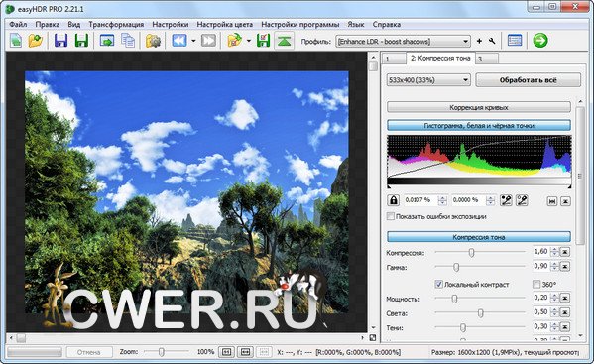Viewport: 594px width, 364px height.
Task: Open folder with gear settings icon
Action: [x=153, y=41]
